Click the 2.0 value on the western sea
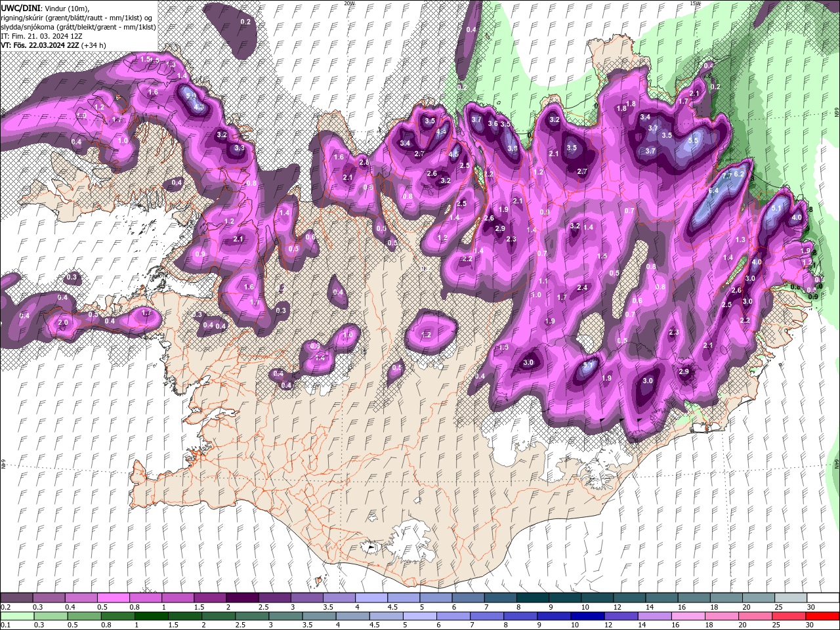This screenshot has height=630, width=840. click(64, 323)
